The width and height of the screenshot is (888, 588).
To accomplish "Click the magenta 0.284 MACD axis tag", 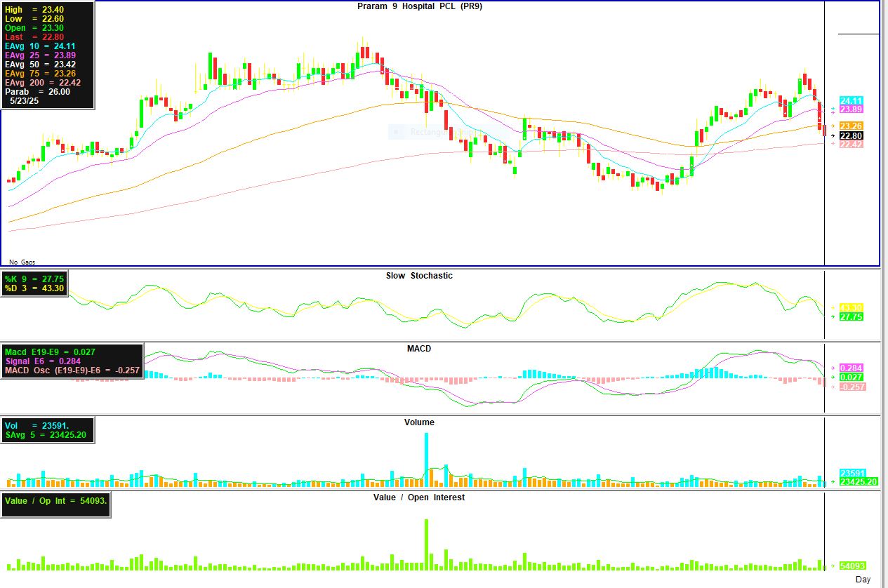I will [x=851, y=368].
